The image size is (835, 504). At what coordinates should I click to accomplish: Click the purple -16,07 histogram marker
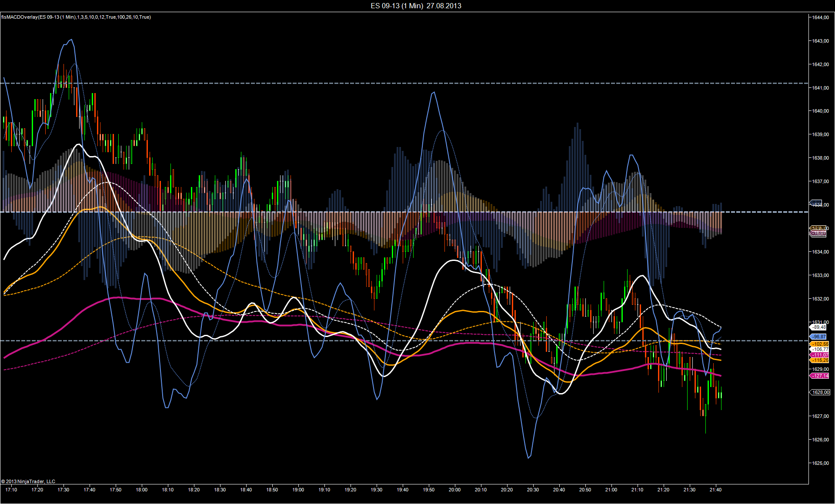[819, 233]
